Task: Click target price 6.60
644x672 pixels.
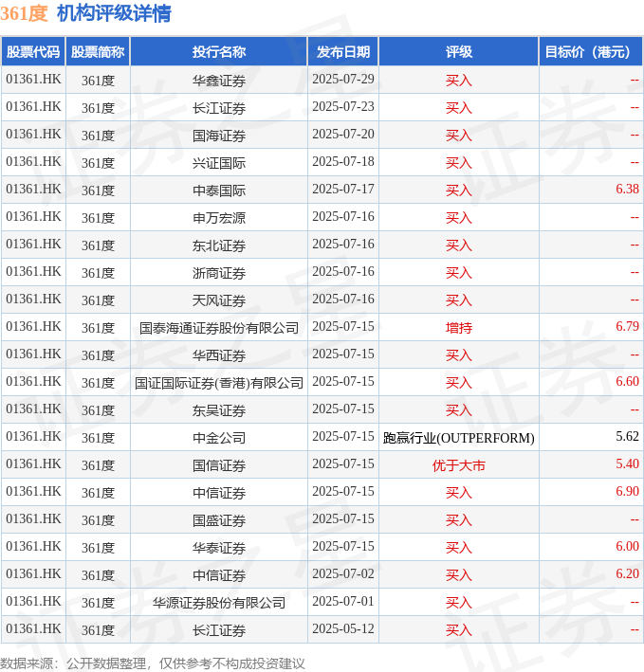Action: click(x=627, y=381)
